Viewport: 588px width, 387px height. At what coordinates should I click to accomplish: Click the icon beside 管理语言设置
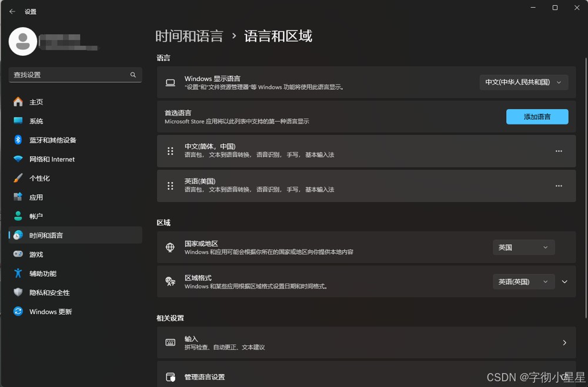tap(171, 377)
